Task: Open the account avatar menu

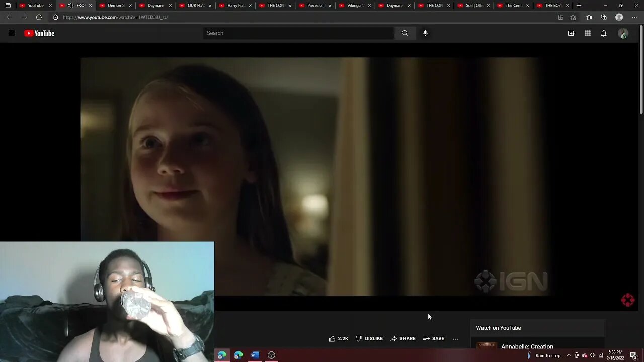Action: [623, 33]
